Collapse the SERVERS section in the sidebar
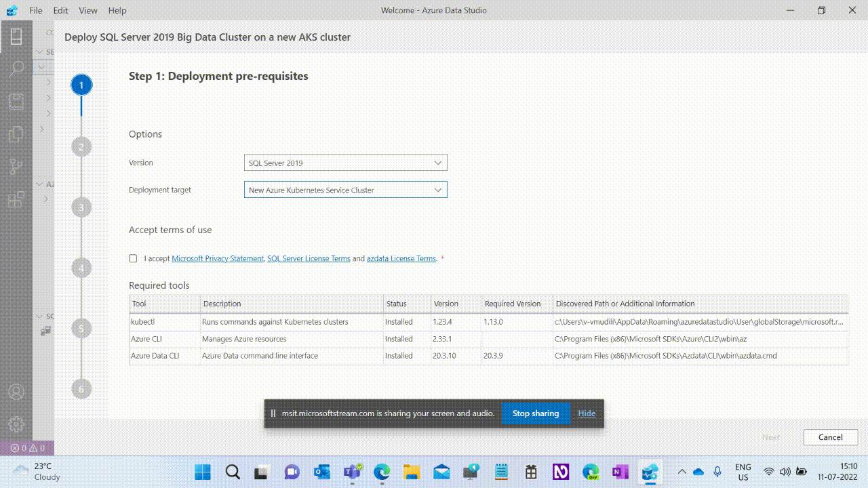 [41, 52]
